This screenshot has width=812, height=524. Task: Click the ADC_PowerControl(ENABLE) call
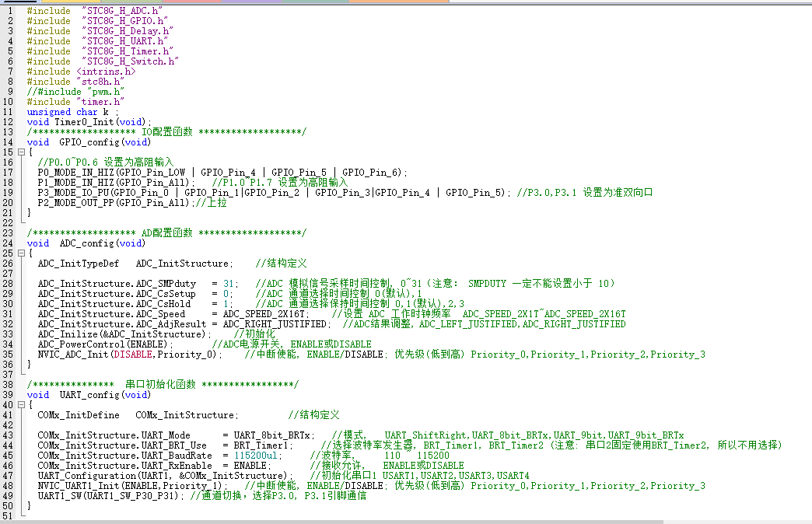[x=106, y=344]
